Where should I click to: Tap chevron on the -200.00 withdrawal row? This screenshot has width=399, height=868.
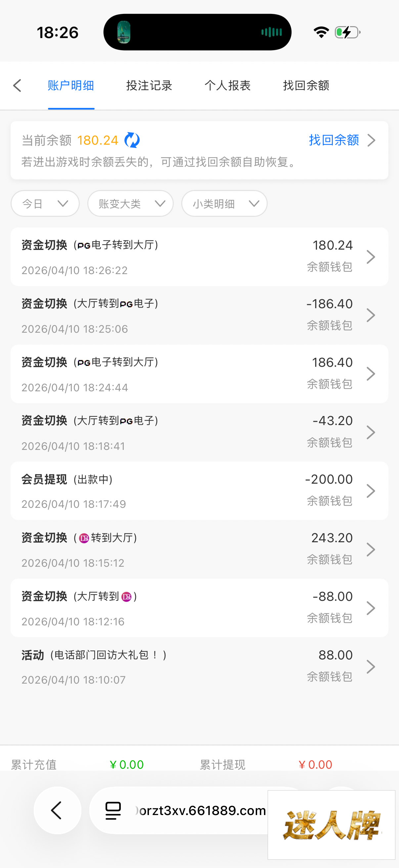click(371, 491)
